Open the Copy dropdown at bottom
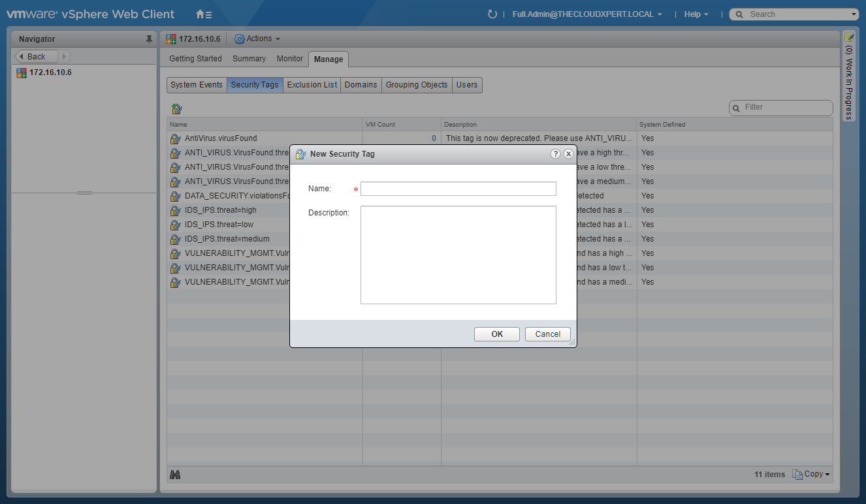866x504 pixels. tap(811, 475)
